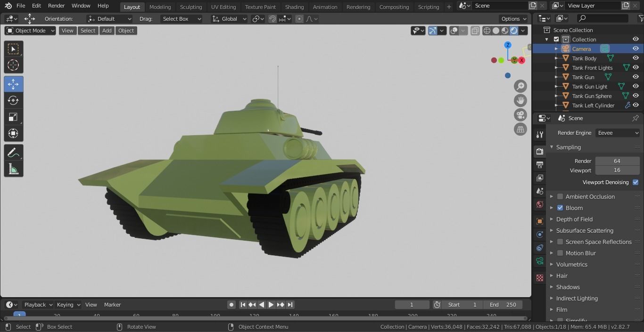The image size is (644, 332).
Task: Select the Select Box tool
Action: [x=13, y=49]
